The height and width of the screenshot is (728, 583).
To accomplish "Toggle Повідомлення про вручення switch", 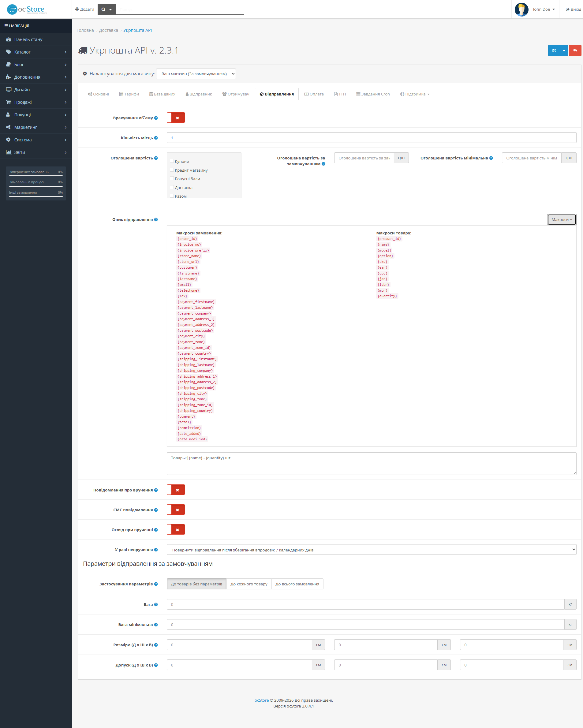I will click(x=176, y=490).
